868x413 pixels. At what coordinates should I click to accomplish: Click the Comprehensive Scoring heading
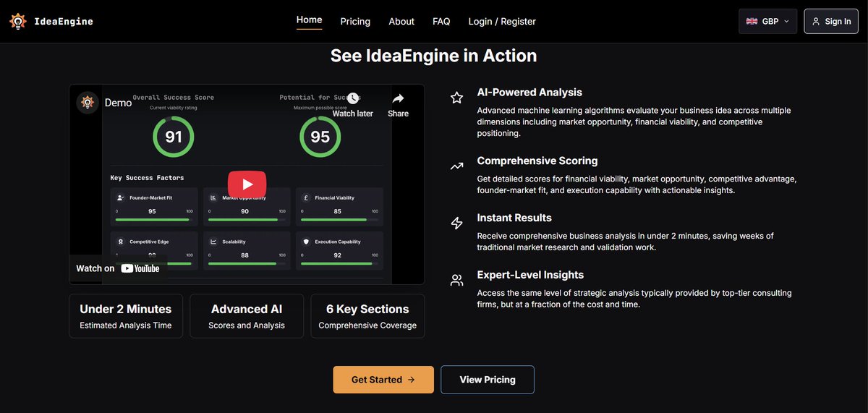click(537, 161)
